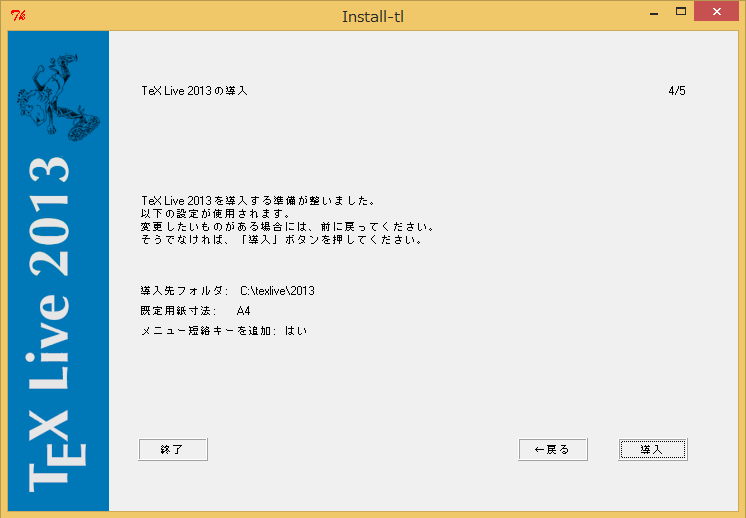This screenshot has width=746, height=518.
Task: Click the Tk feather icon in title bar
Action: point(17,14)
